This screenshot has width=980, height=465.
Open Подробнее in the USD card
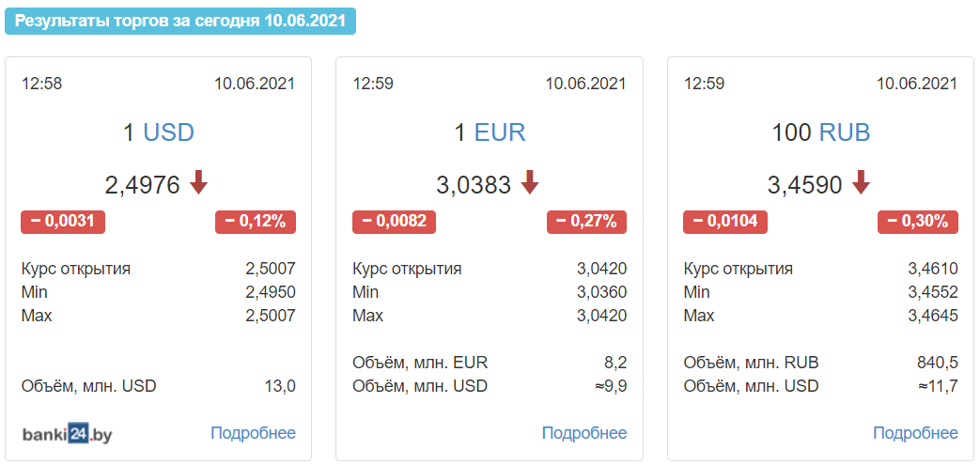253,432
